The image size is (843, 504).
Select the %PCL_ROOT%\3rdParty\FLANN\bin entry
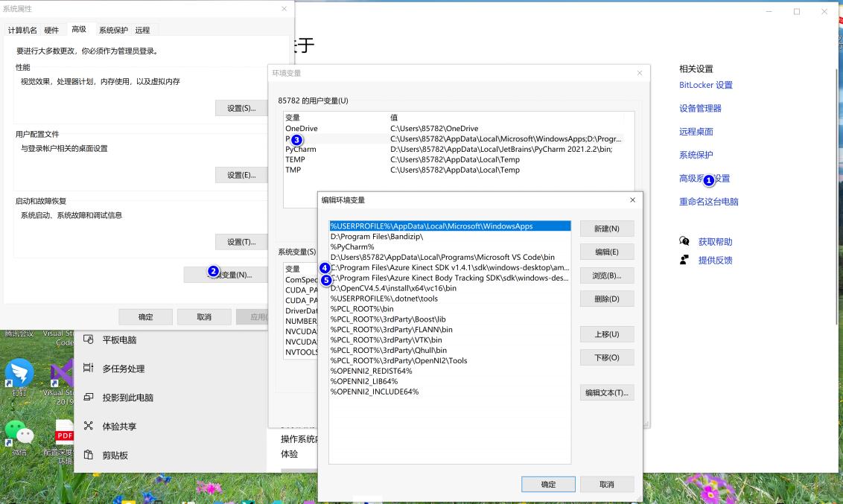click(x=450, y=329)
